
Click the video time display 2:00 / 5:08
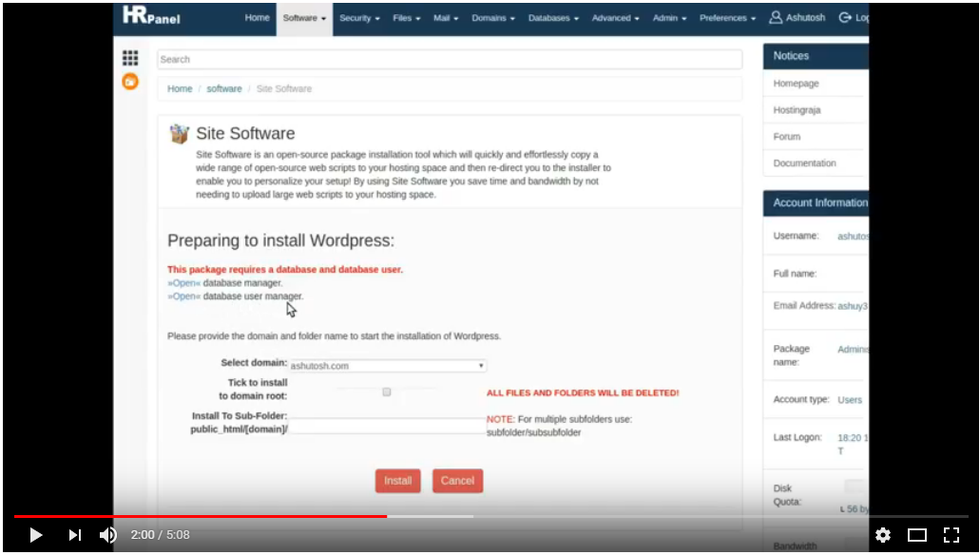(160, 535)
